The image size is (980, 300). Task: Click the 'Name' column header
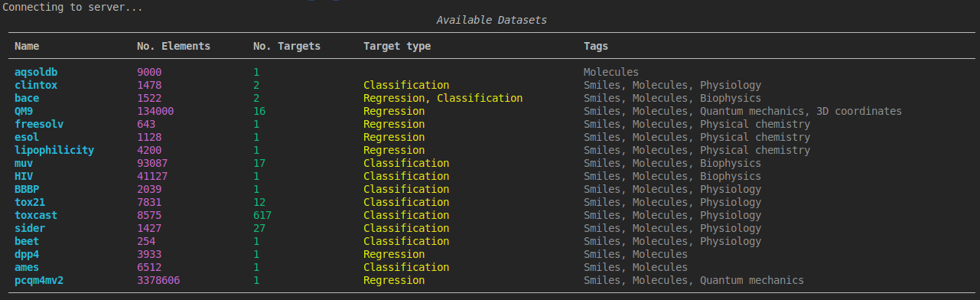[27, 46]
